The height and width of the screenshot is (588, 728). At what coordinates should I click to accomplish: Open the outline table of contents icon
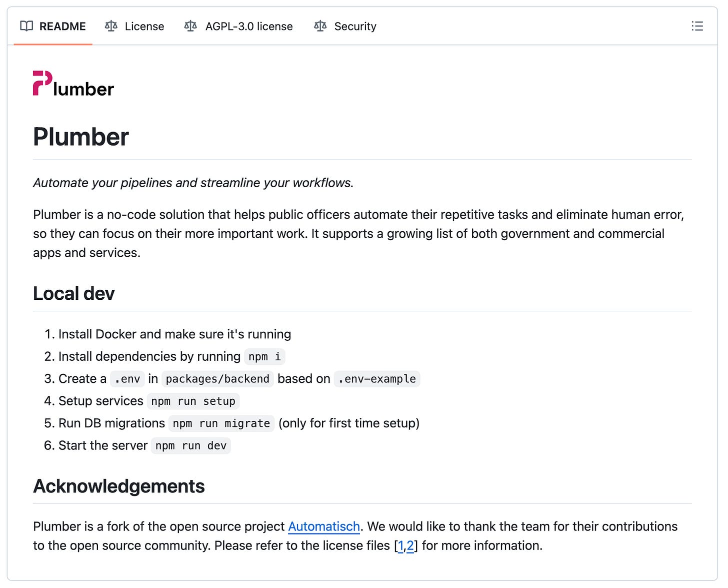(697, 26)
